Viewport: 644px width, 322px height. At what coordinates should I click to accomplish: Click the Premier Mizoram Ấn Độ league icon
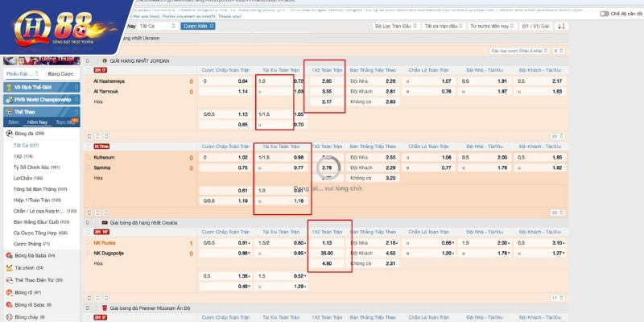(x=105, y=308)
